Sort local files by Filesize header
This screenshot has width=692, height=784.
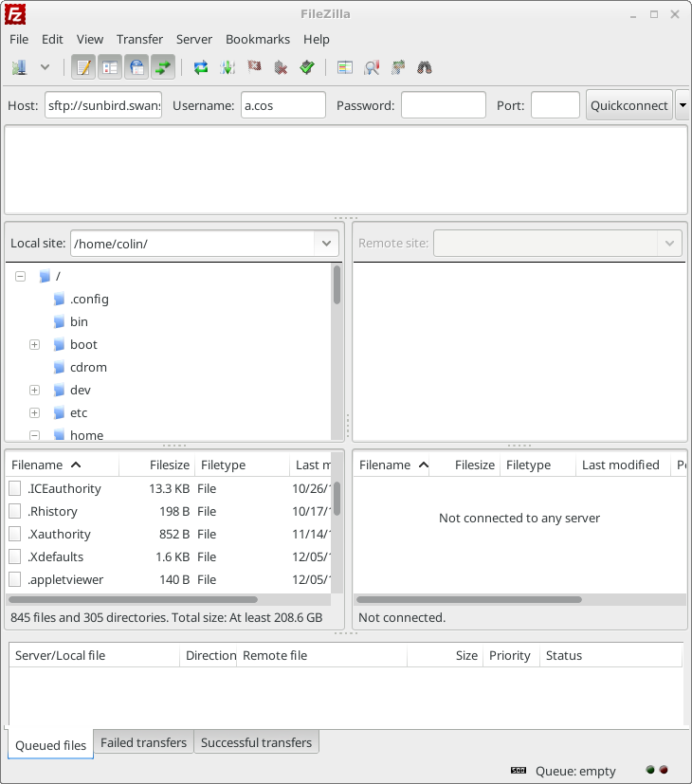(157, 465)
